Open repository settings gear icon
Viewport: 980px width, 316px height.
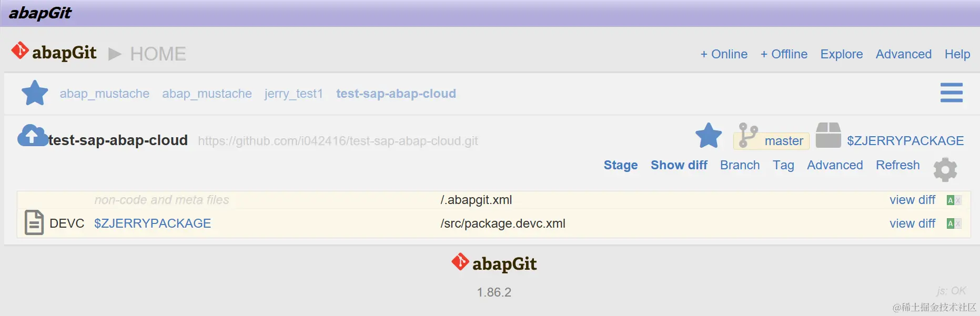coord(945,169)
